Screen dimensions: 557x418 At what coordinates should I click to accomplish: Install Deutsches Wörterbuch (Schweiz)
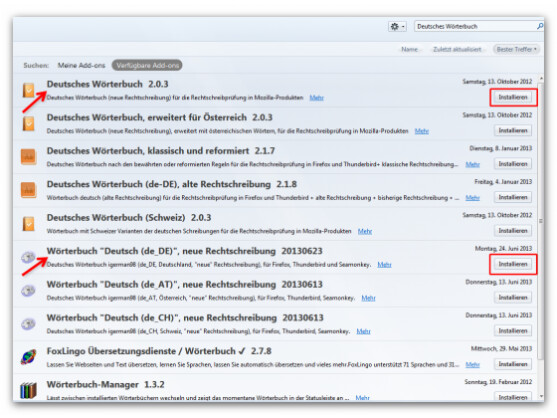(x=513, y=231)
